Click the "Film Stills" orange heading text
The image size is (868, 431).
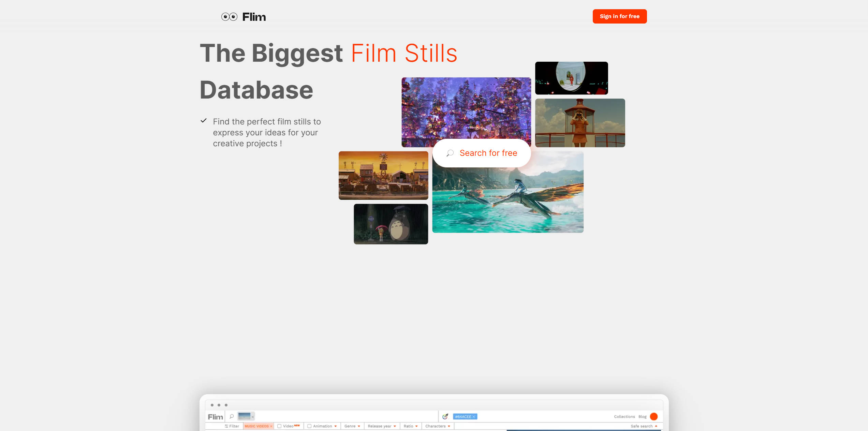404,54
